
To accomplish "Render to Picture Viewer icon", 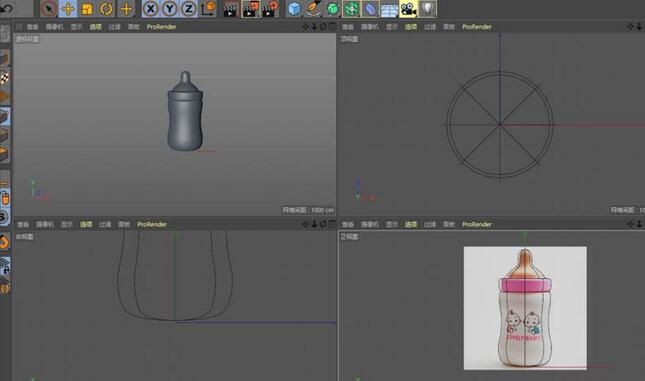I will 251,9.
